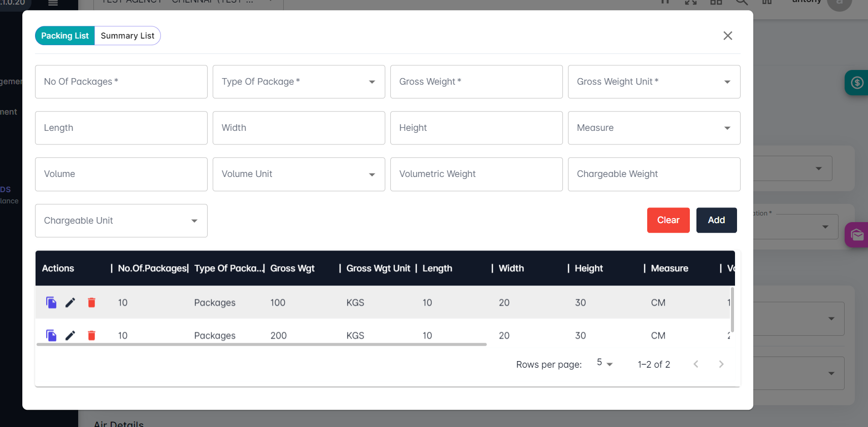868x427 pixels.
Task: Expand the Chargeable Unit dropdown
Action: tap(121, 221)
